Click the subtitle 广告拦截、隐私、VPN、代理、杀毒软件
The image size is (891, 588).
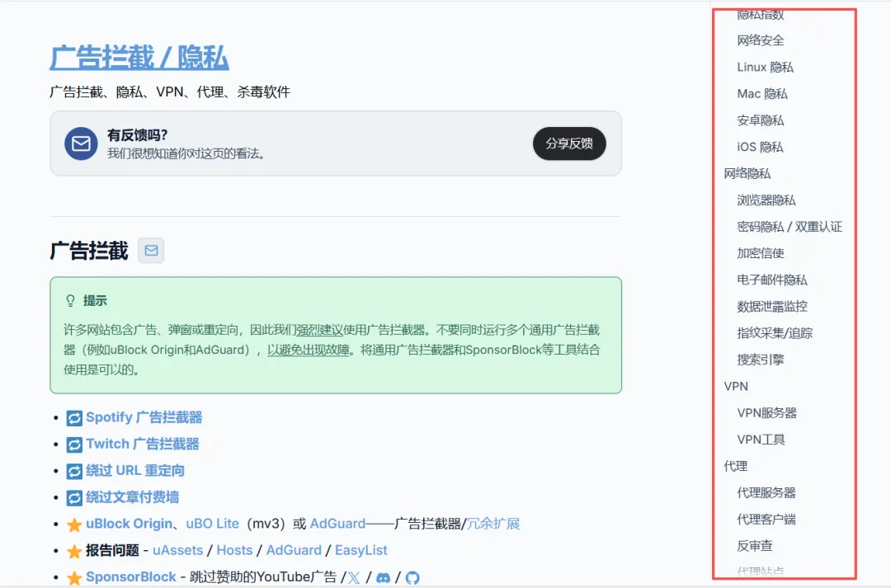coord(170,92)
